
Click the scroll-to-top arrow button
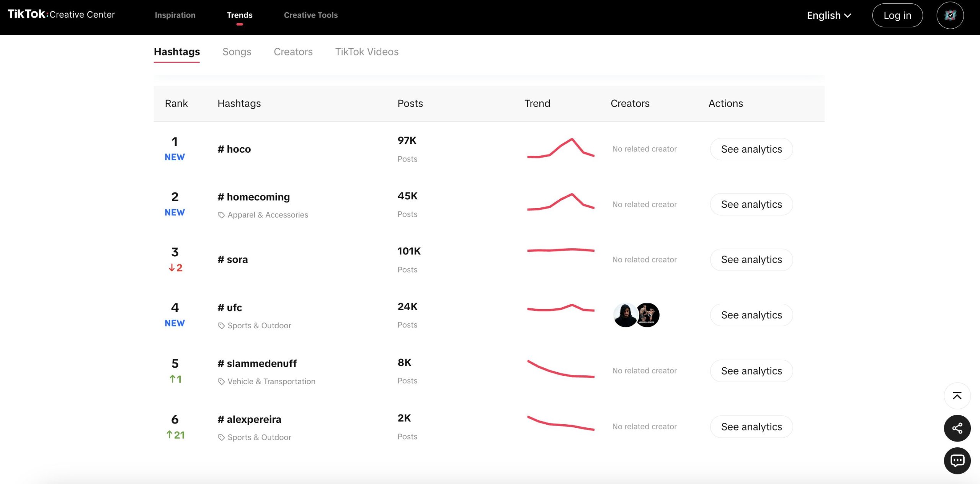(x=957, y=396)
